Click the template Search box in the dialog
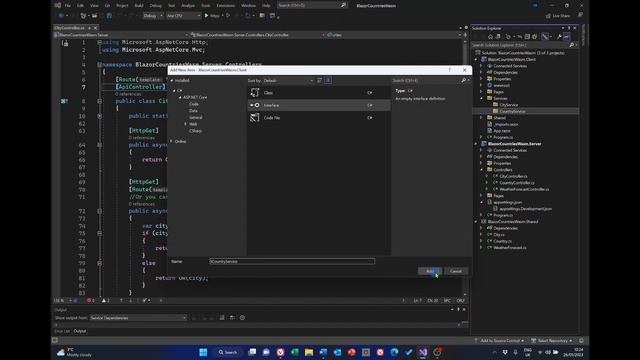Image resolution: width=640 pixels, height=360 pixels. (427, 80)
